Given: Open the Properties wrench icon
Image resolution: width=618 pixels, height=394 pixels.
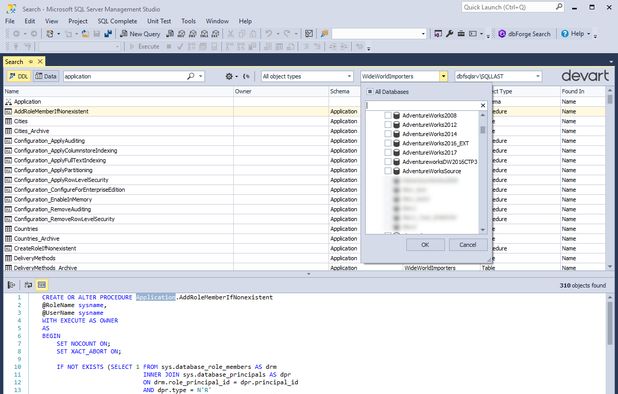Looking at the screenshot, I should [449, 34].
